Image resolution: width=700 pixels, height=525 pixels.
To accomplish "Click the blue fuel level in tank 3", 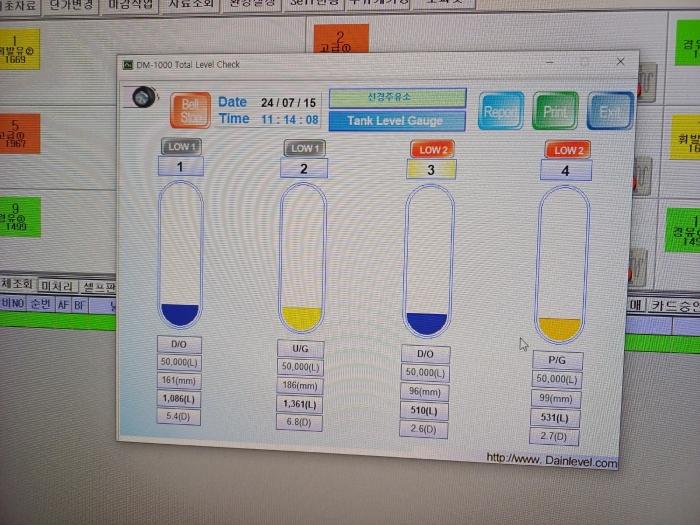I will click(x=427, y=323).
